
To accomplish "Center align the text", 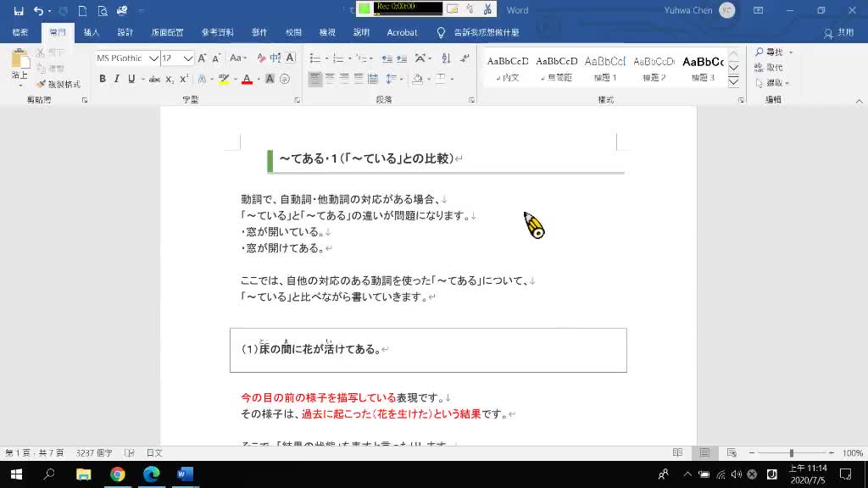I will [330, 79].
